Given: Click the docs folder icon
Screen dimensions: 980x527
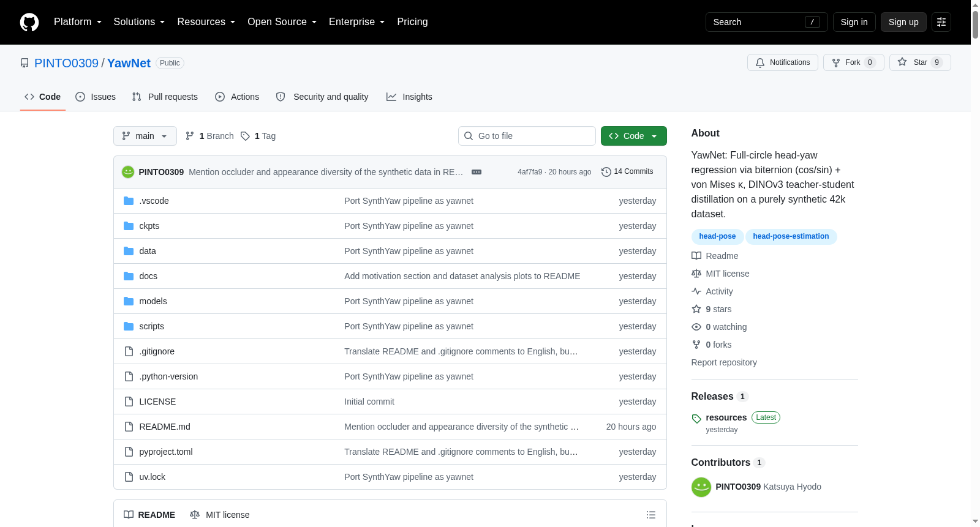Looking at the screenshot, I should pos(129,276).
